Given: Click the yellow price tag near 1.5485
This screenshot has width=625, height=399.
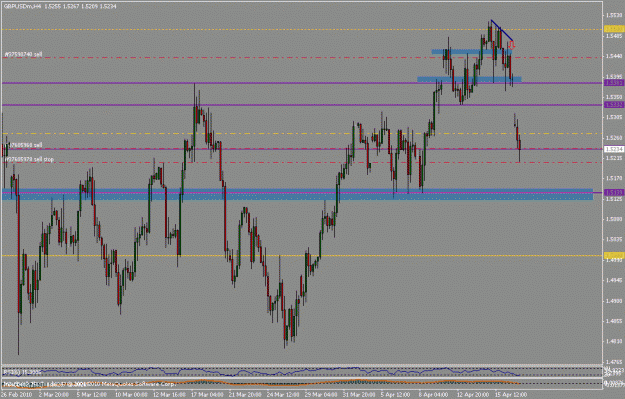Looking at the screenshot, I should click(x=614, y=29).
